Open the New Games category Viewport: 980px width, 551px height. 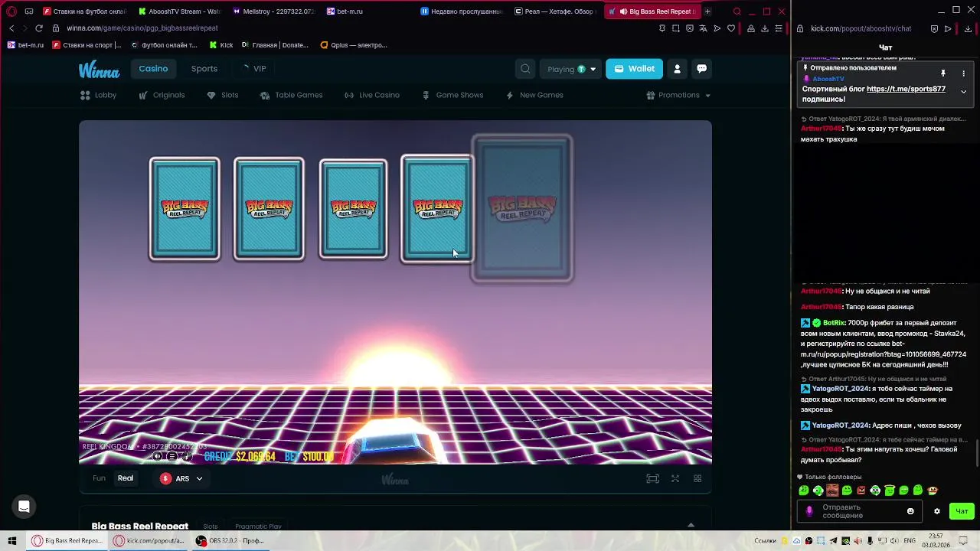pyautogui.click(x=534, y=95)
